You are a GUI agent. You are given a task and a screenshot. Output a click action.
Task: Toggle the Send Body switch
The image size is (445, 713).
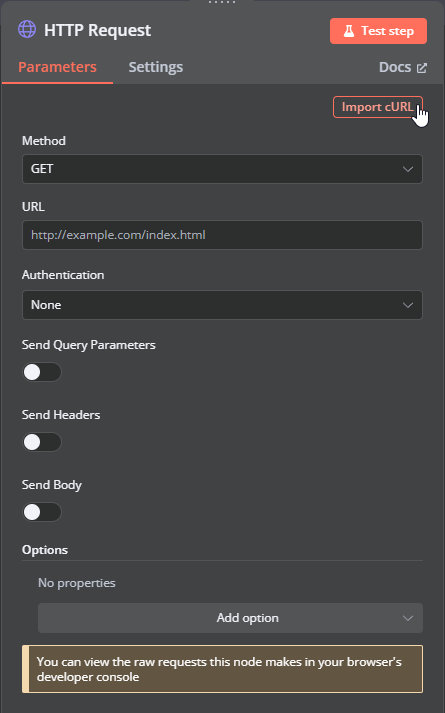42,512
